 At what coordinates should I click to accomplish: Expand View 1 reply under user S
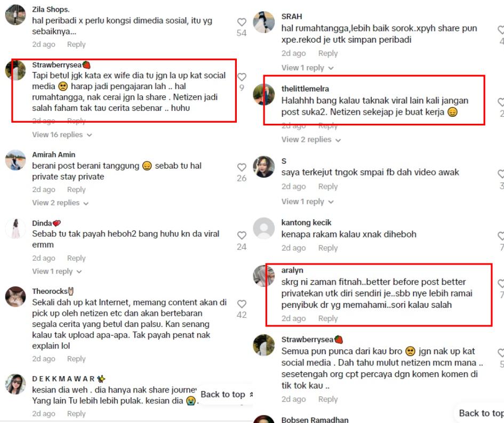click(308, 202)
